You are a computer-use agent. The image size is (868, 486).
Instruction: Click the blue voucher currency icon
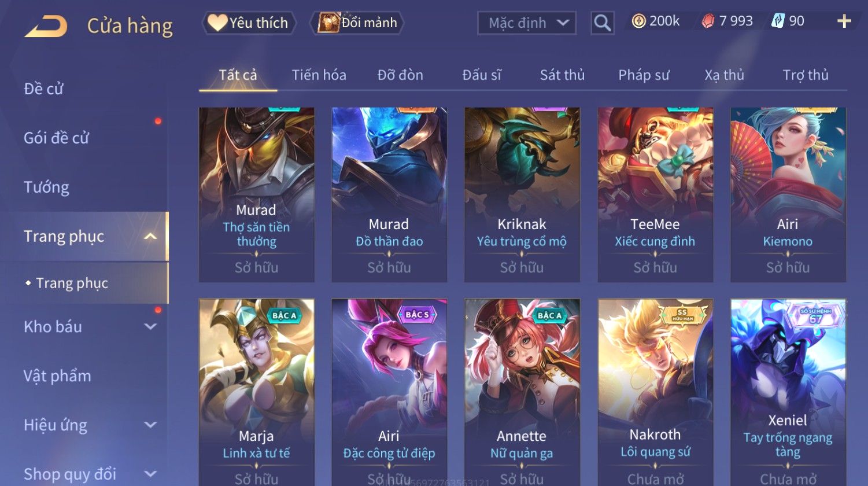(x=778, y=21)
